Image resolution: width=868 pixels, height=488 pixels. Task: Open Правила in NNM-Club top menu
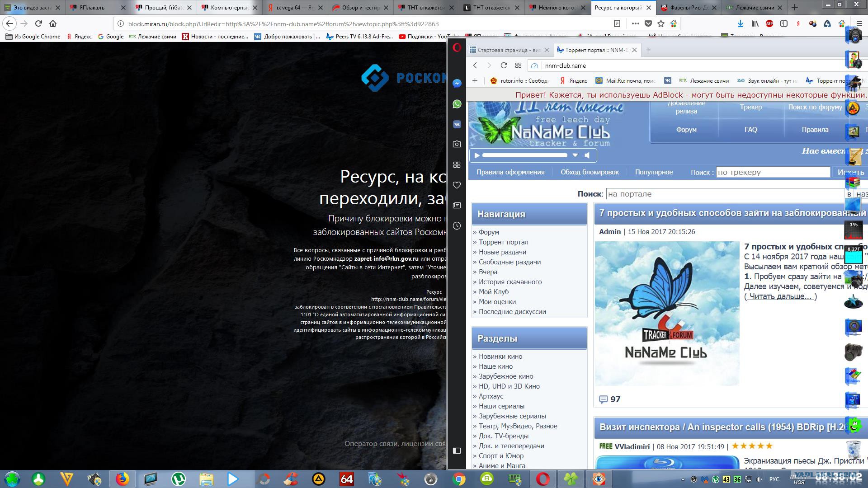(815, 130)
